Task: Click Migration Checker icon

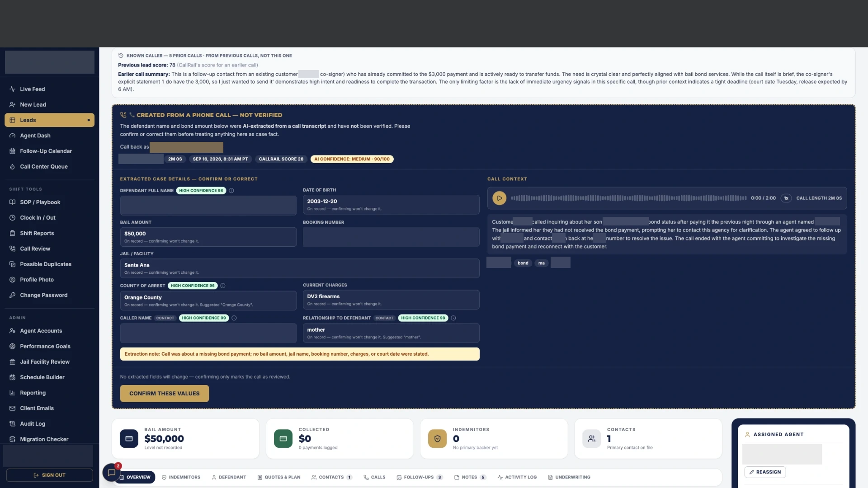Action: [x=12, y=439]
